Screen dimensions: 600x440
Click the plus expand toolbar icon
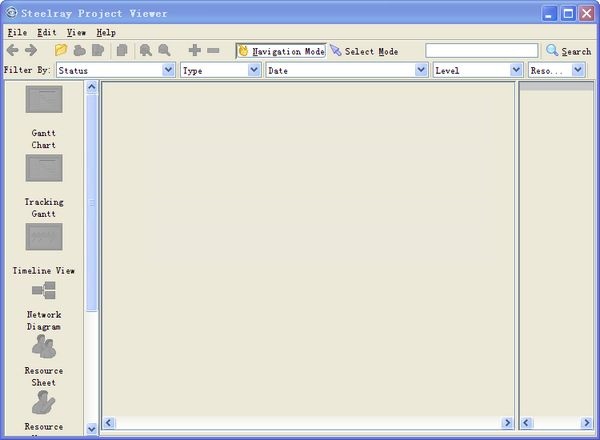click(x=195, y=50)
